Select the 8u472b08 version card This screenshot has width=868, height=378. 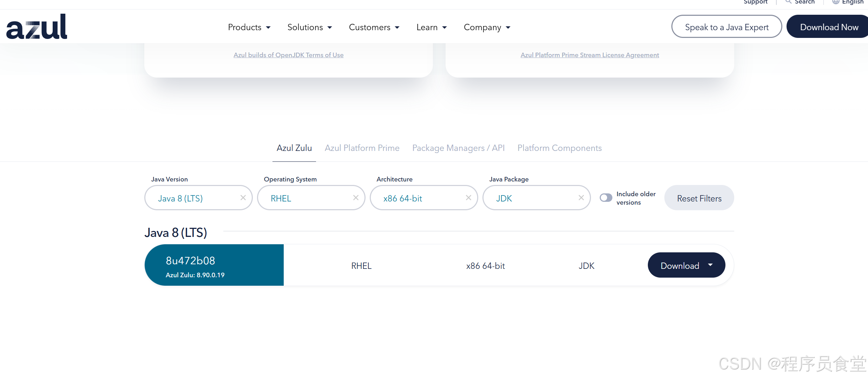pos(214,265)
